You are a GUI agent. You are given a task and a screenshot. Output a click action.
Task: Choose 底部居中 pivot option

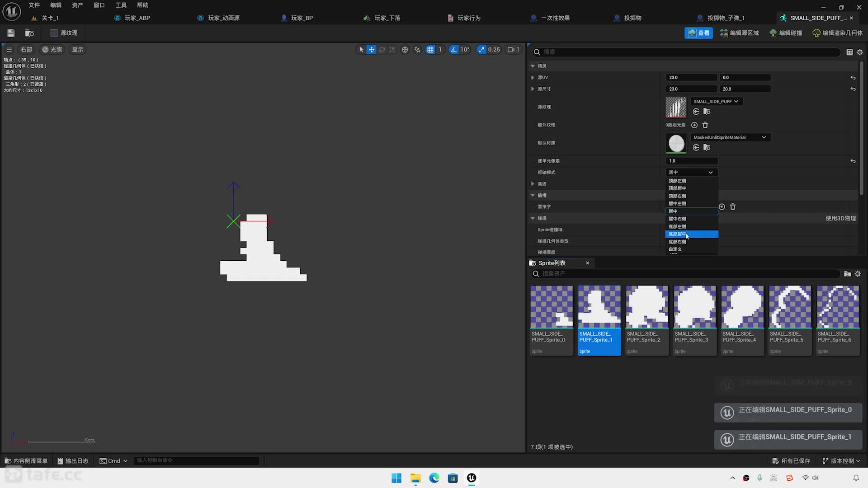pos(692,234)
